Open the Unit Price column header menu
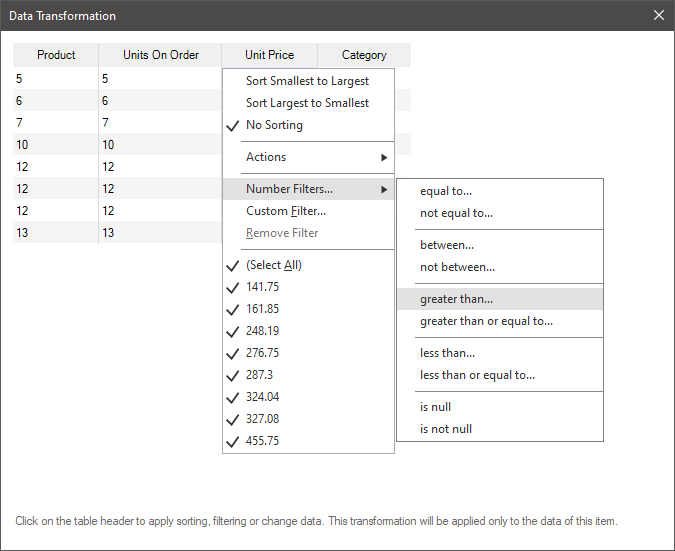 coord(269,55)
